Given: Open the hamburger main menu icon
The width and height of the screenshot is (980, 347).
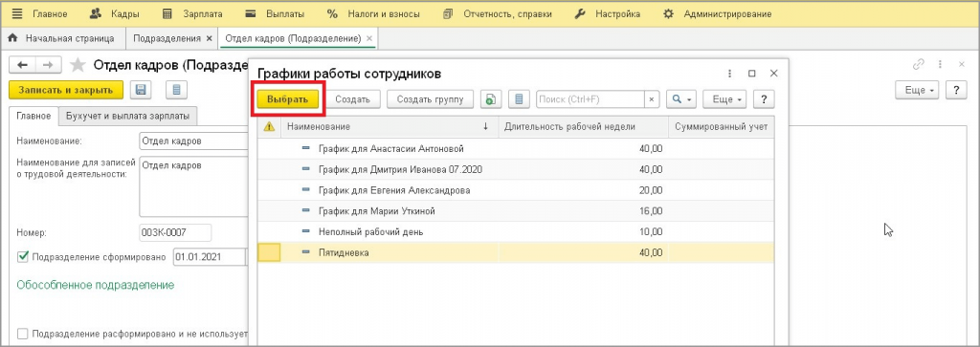Looking at the screenshot, I should coord(17,13).
